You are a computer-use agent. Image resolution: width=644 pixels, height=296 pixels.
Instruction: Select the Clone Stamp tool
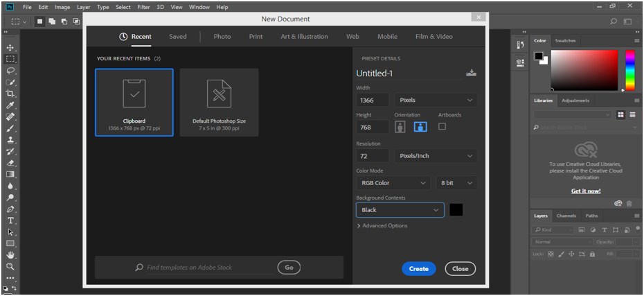[x=10, y=140]
